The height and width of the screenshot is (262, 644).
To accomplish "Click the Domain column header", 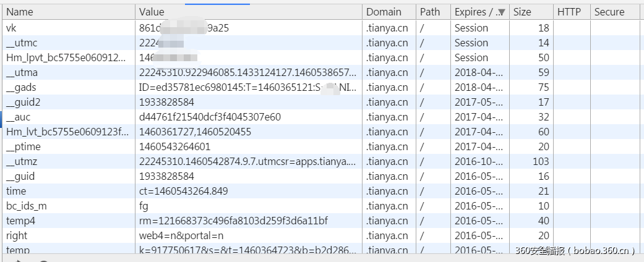I will coord(384,12).
